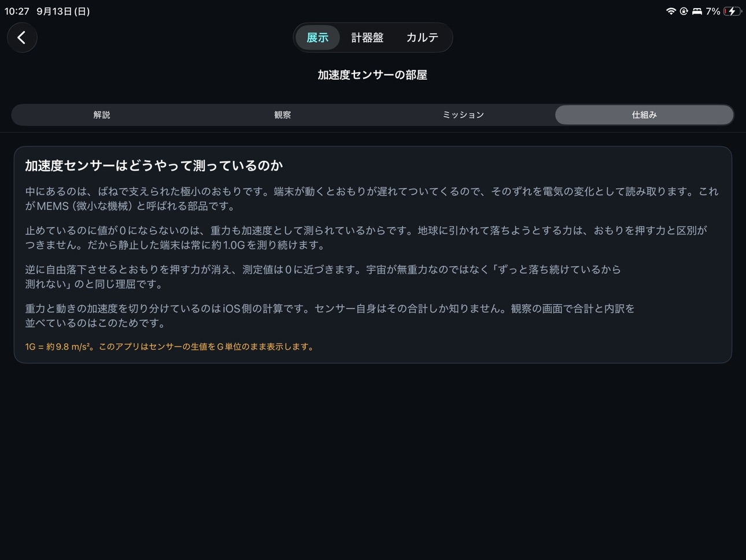
Task: Switch to the 観察 segment
Action: pos(282,115)
